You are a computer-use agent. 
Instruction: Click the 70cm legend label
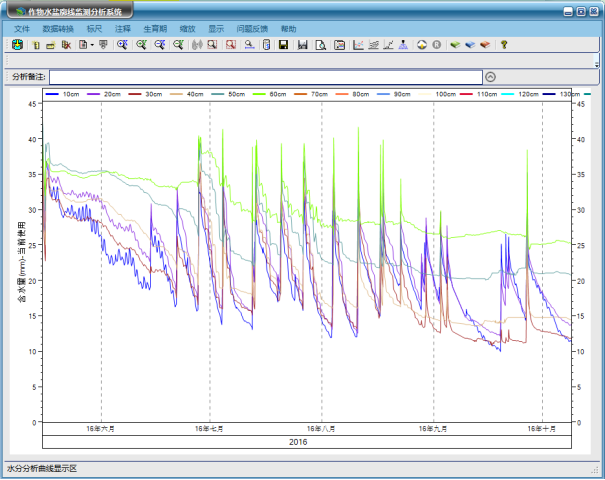[319, 94]
